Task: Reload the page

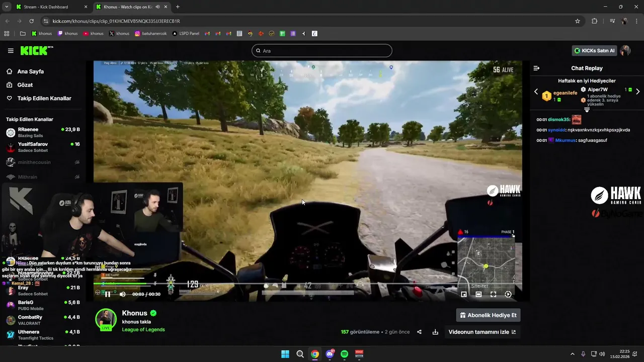Action: [31, 21]
